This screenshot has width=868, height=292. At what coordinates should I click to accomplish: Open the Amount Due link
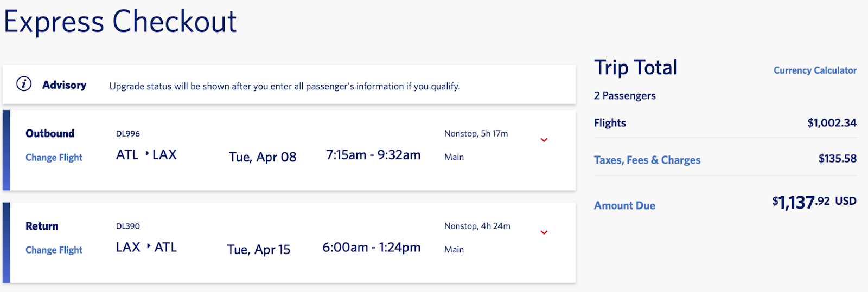(624, 206)
